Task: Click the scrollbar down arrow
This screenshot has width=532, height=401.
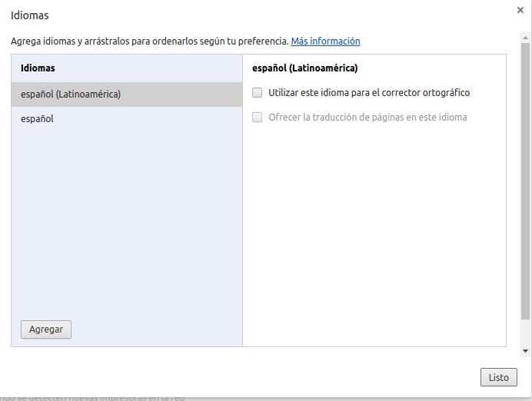Action: (525, 351)
